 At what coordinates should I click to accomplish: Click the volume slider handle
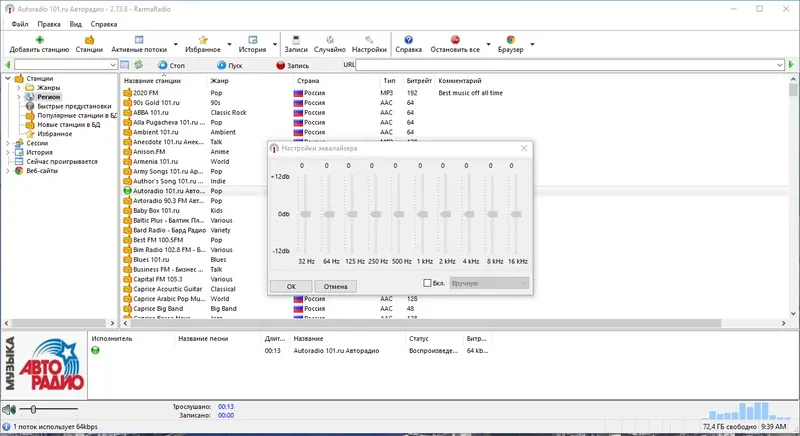(33, 409)
